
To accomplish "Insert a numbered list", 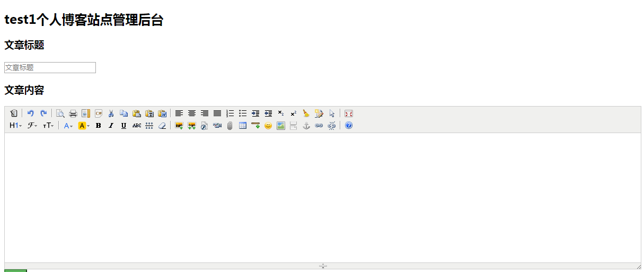I will [230, 113].
